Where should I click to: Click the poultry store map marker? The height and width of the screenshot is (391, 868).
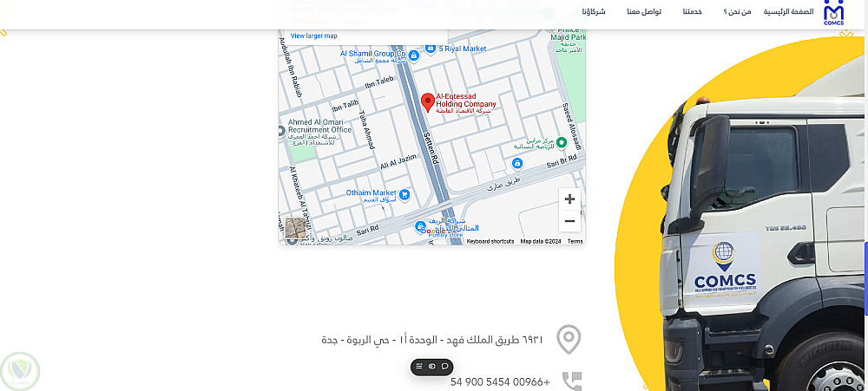[421, 227]
